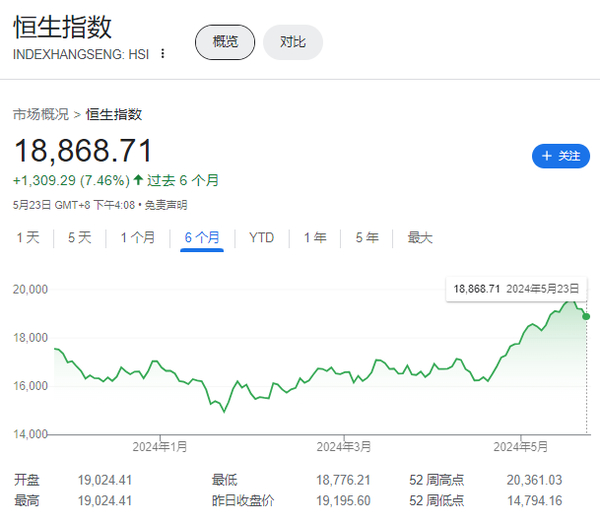Go to 市场概况 breadcrumb link
This screenshot has height=523, width=600.
pos(41,114)
